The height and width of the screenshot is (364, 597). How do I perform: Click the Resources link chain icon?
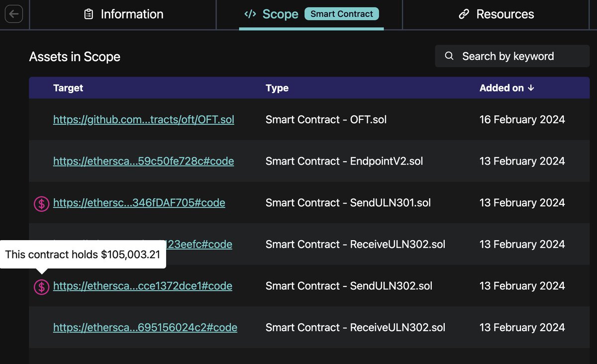464,14
